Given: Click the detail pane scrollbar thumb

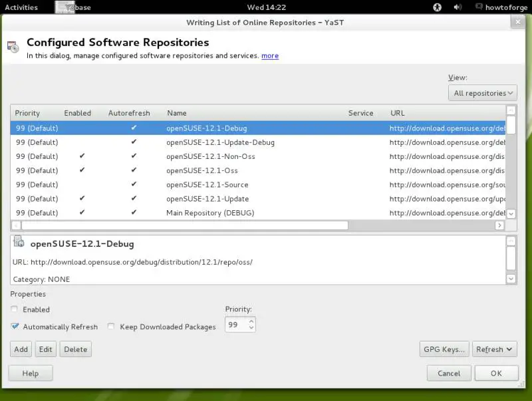Looking at the screenshot, I should pyautogui.click(x=511, y=258).
